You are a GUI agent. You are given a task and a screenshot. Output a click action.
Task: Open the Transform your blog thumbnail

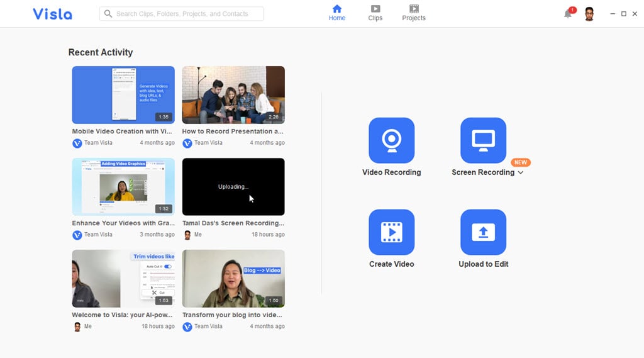[233, 279]
